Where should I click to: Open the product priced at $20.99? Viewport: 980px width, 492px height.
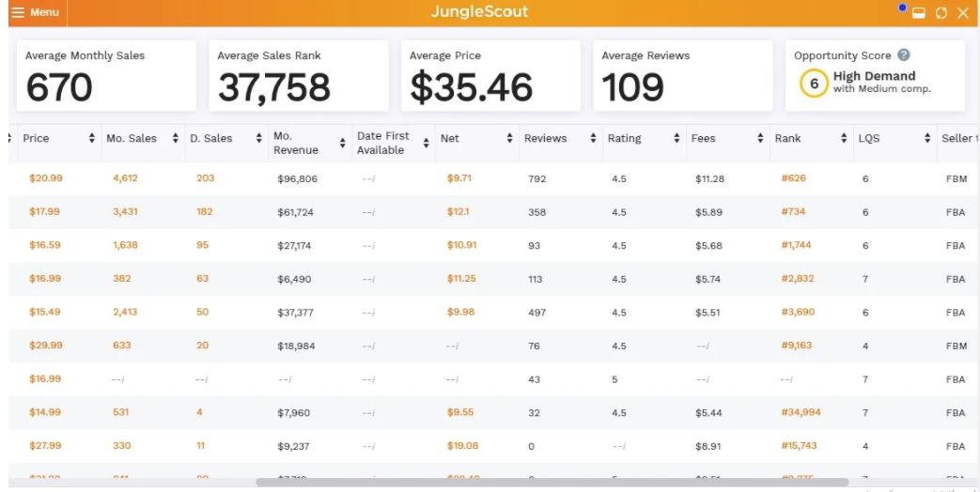pyautogui.click(x=45, y=178)
